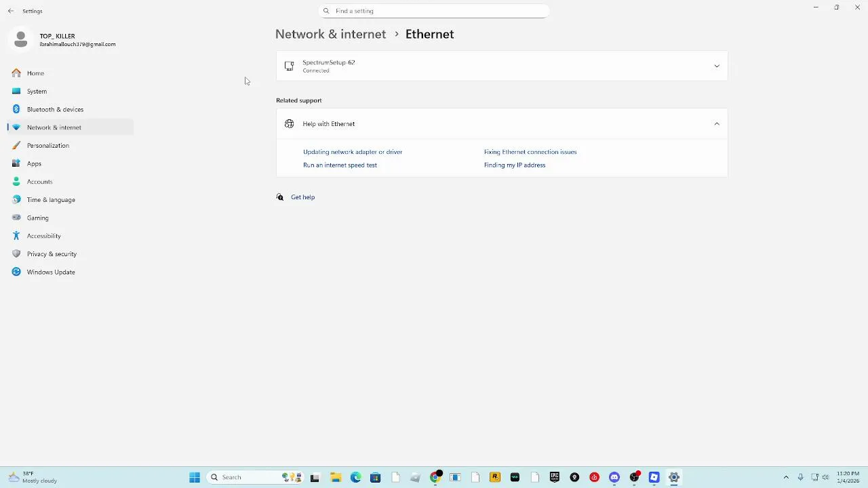Open Time & language settings
Screen dimensions: 868x488
(x=71, y=199)
